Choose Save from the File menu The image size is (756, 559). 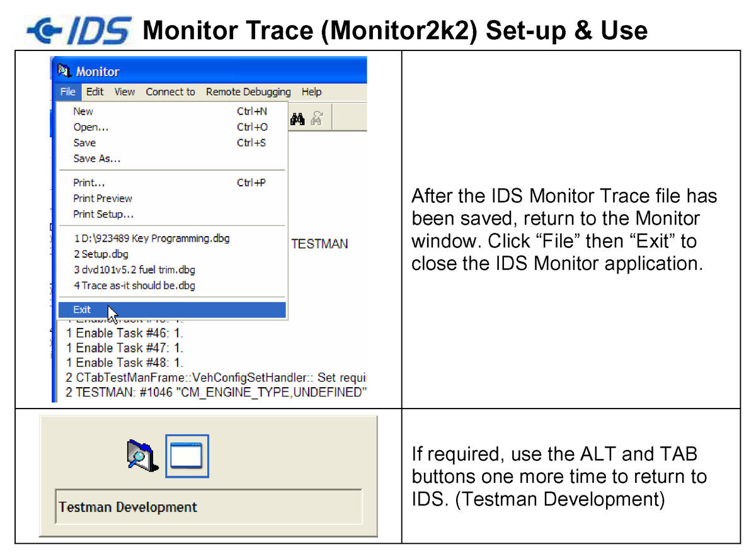click(172, 143)
